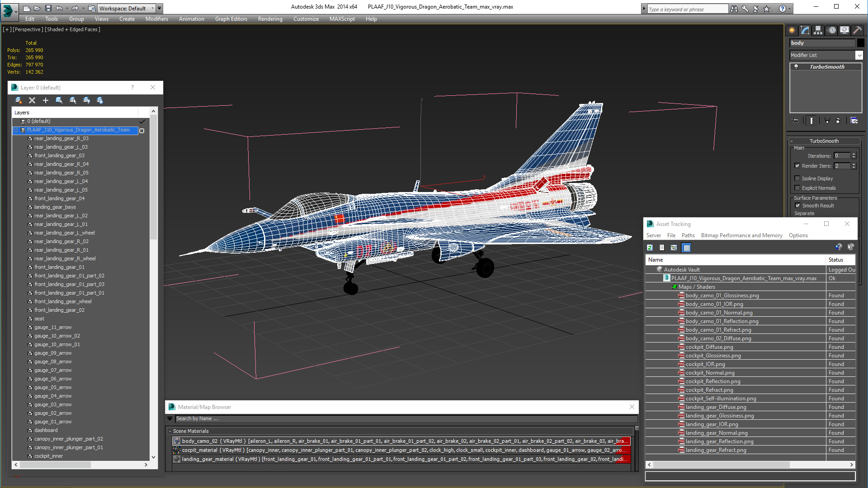This screenshot has width=868, height=488.
Task: Open the Rendering menu
Action: point(270,19)
